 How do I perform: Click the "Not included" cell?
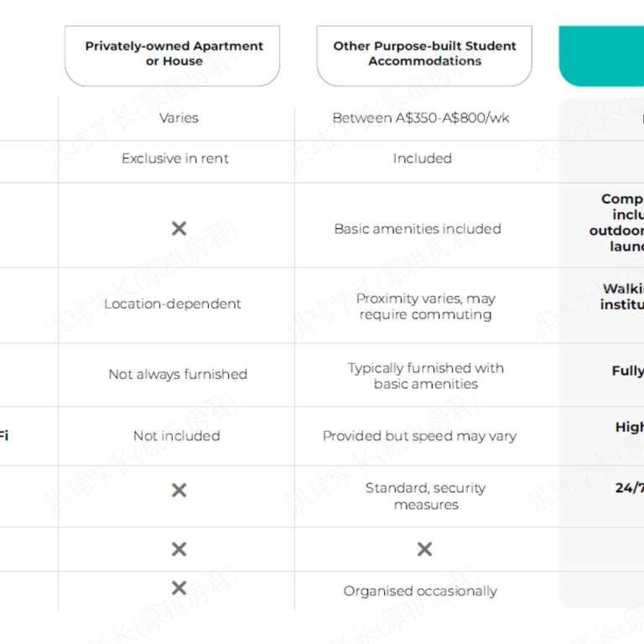pos(176,436)
